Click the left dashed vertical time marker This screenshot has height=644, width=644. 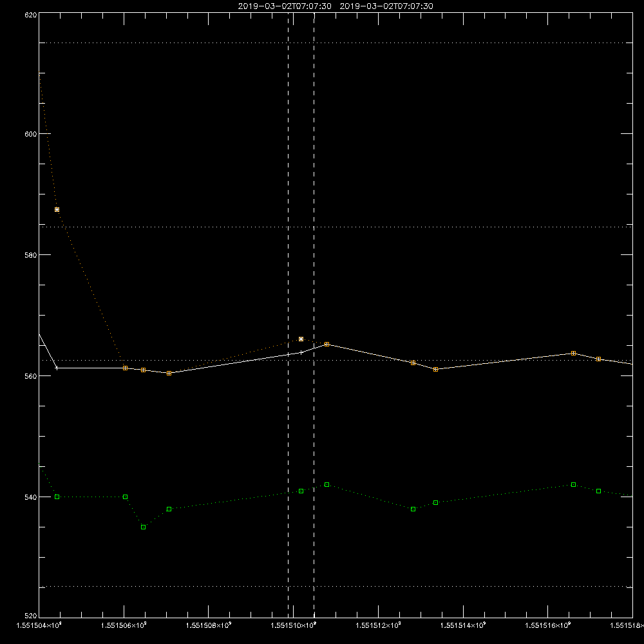click(x=289, y=315)
